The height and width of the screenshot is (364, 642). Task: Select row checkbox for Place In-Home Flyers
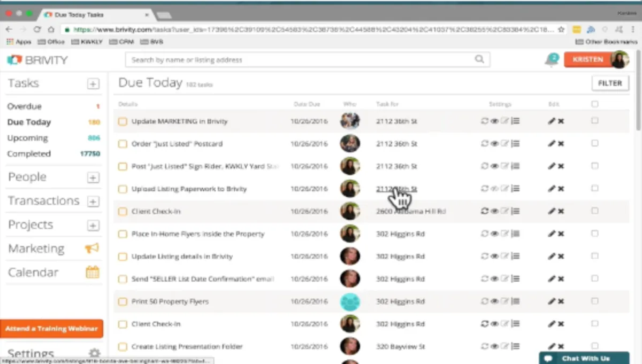595,234
